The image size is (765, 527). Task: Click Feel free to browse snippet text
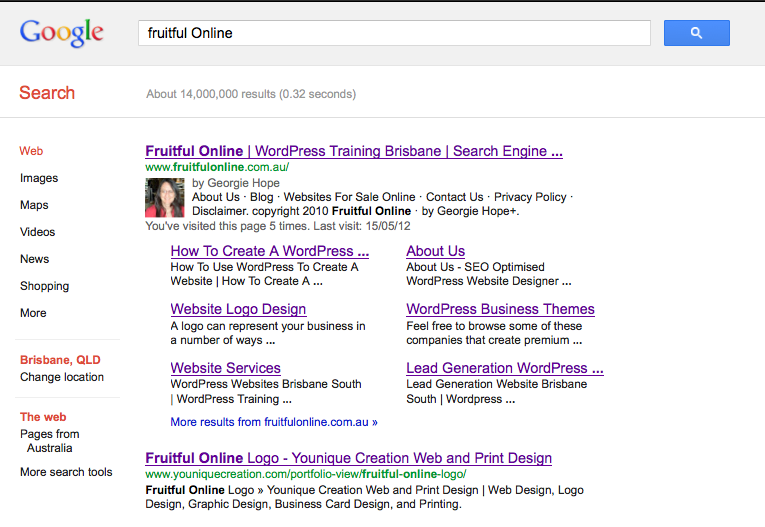494,333
